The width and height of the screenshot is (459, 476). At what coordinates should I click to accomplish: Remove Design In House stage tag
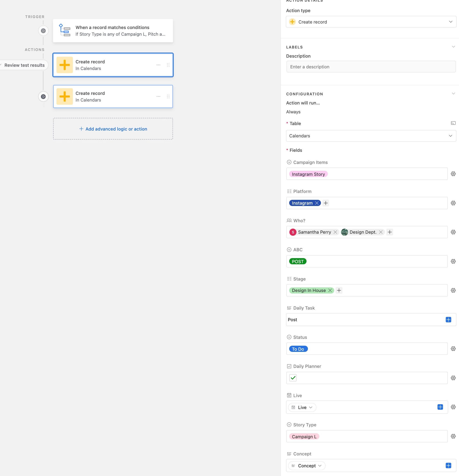click(x=330, y=290)
